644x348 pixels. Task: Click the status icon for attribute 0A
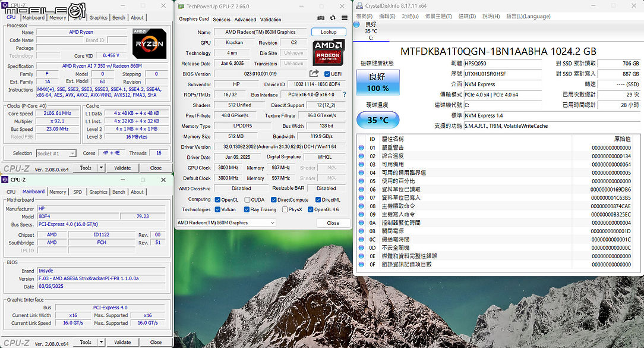point(361,222)
